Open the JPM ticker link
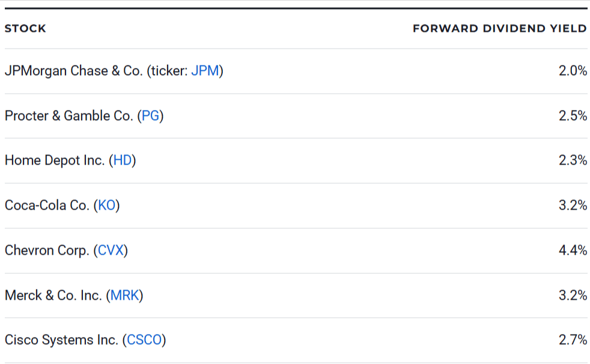 point(205,71)
